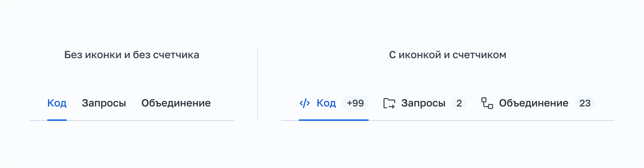644x168 pixels.
Task: Open the Объединение tab without a counter
Action: click(x=176, y=103)
